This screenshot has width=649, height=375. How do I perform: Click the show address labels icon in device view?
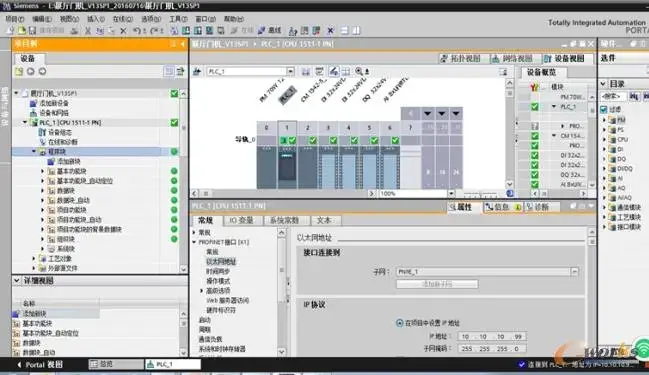(333, 71)
